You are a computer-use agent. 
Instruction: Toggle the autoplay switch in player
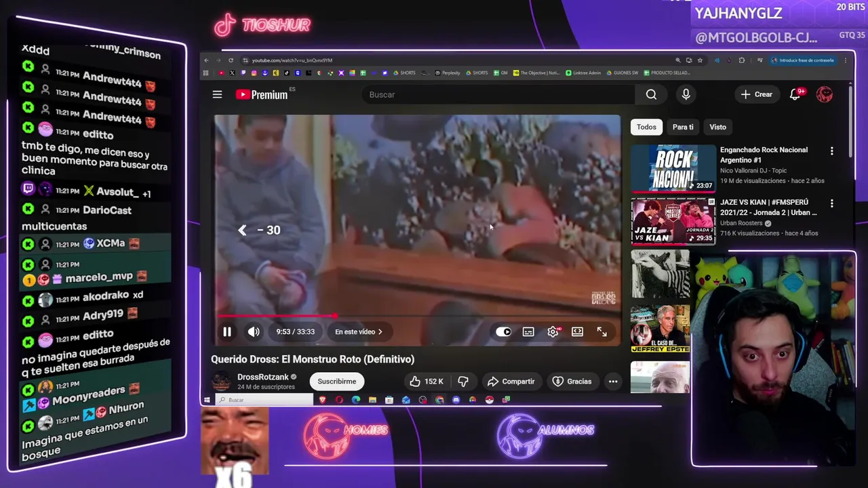click(503, 331)
